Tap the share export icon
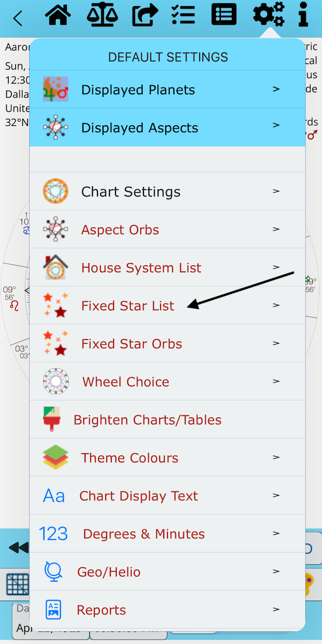Screen dimensions: 322x644 point(145,16)
